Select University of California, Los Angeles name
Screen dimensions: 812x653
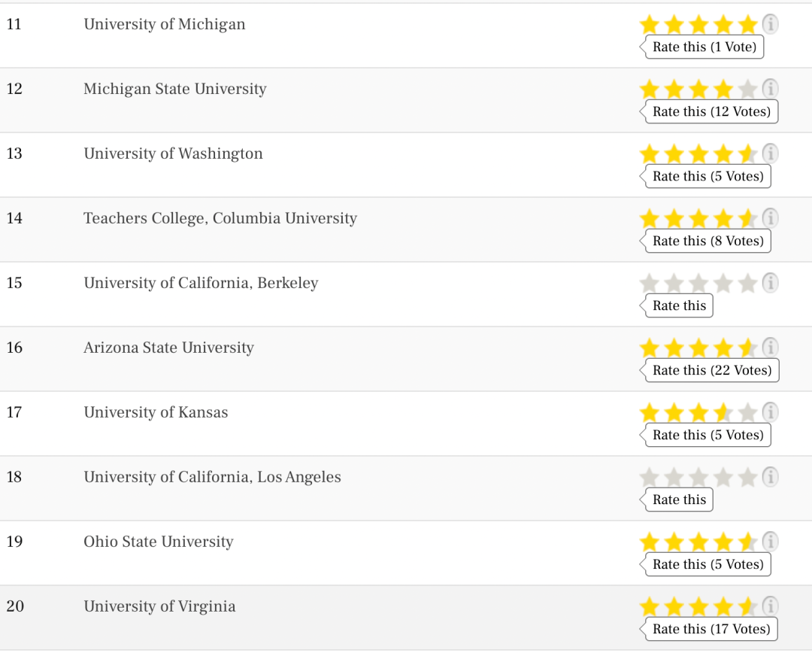click(x=212, y=477)
